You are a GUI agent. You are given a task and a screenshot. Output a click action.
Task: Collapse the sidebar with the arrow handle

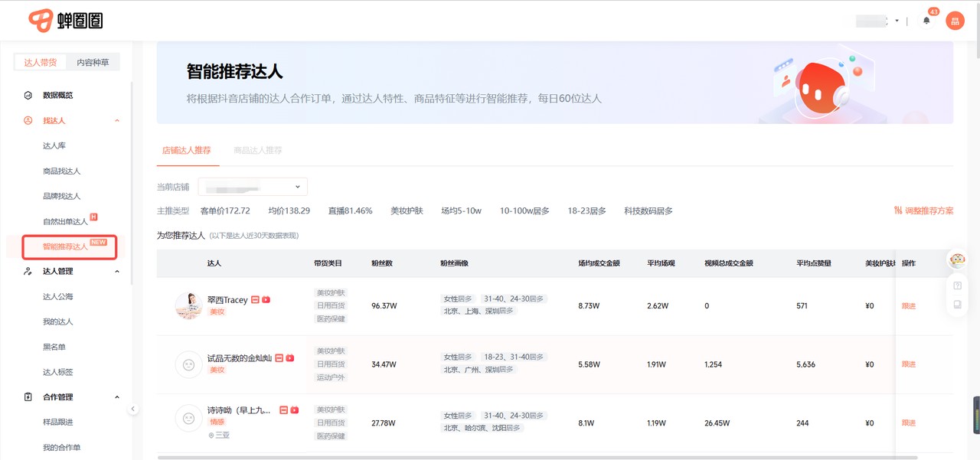point(133,409)
